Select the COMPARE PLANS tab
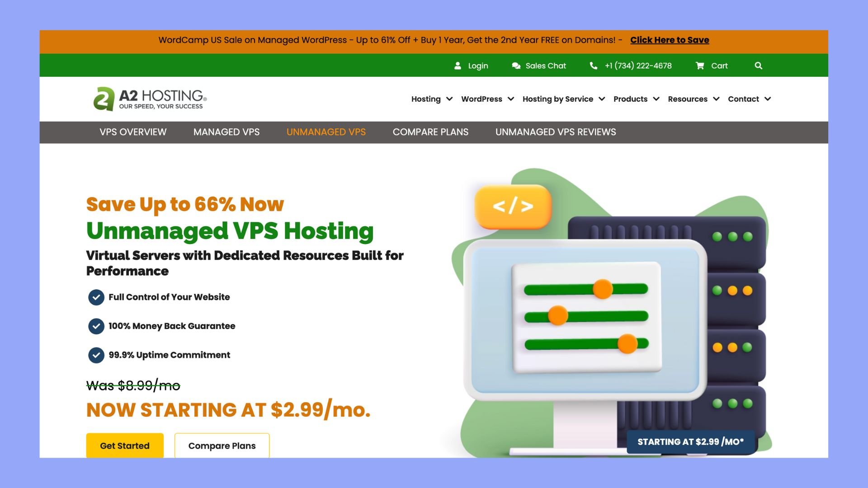 click(x=430, y=131)
